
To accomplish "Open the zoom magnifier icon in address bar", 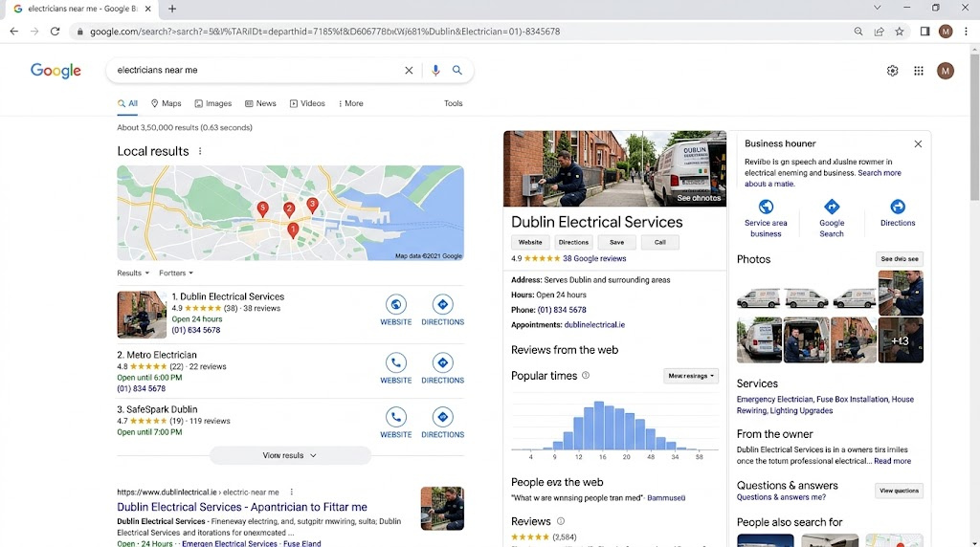I will (x=858, y=32).
